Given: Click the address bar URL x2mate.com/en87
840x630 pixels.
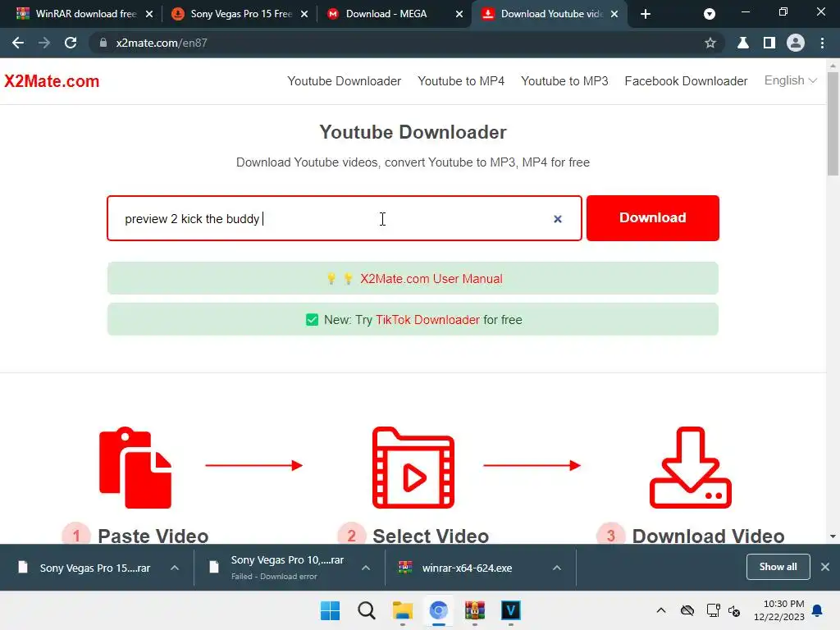Looking at the screenshot, I should (x=162, y=43).
